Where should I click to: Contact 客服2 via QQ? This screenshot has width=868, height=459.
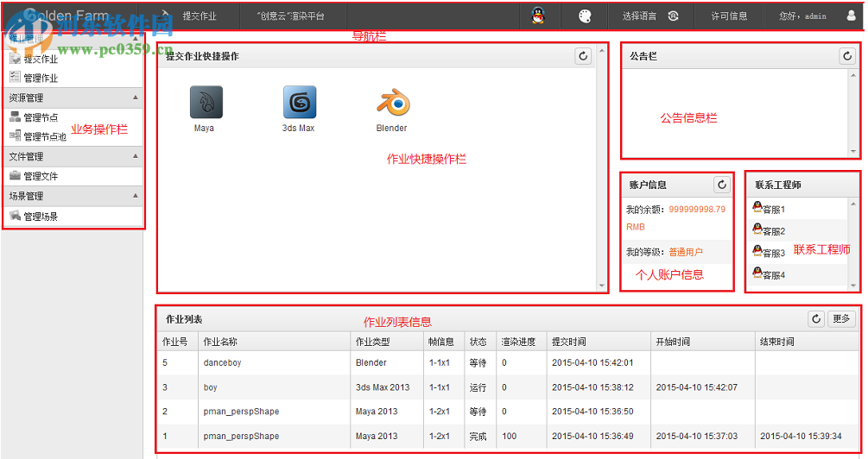769,230
